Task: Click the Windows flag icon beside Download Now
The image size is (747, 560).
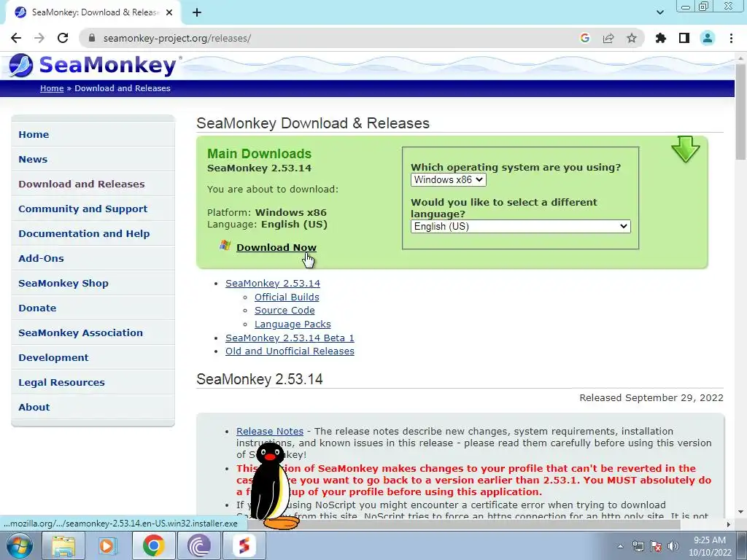Action: 225,246
